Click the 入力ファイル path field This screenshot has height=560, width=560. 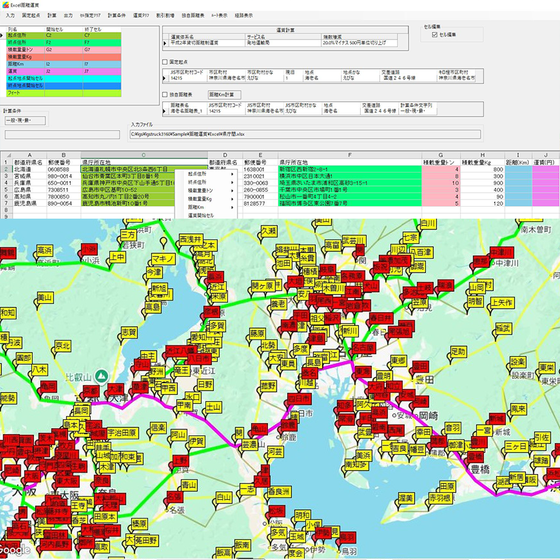[x=305, y=134]
